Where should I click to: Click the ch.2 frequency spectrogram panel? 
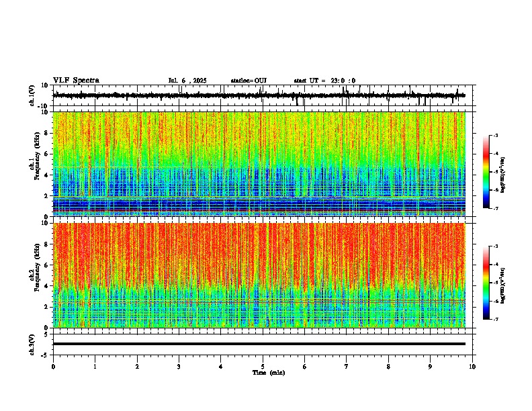[259, 275]
